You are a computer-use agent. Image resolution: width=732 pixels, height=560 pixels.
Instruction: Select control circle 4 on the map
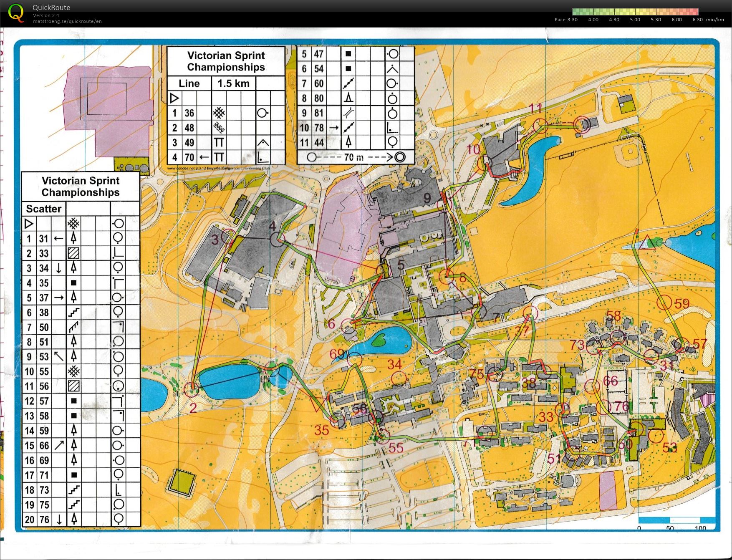click(x=278, y=239)
